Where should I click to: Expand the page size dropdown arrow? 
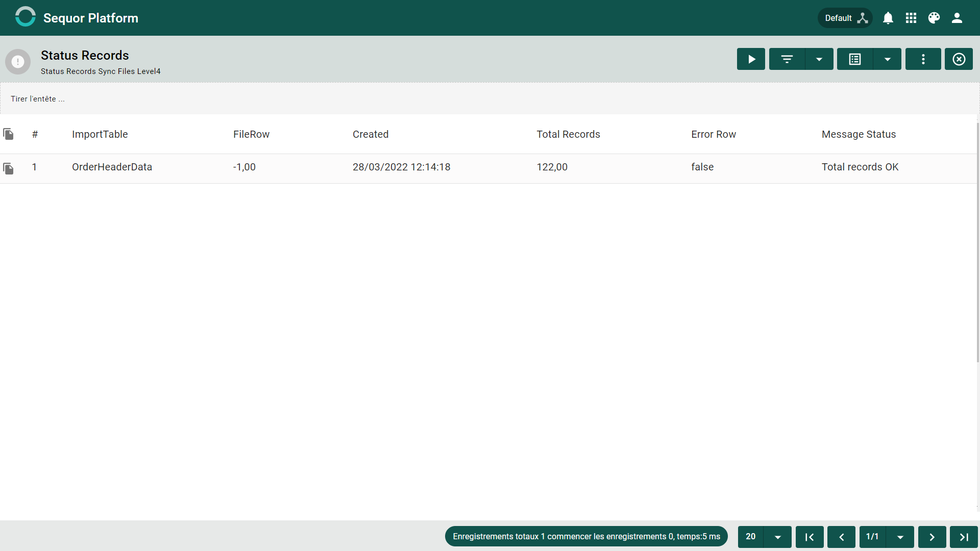coord(778,537)
